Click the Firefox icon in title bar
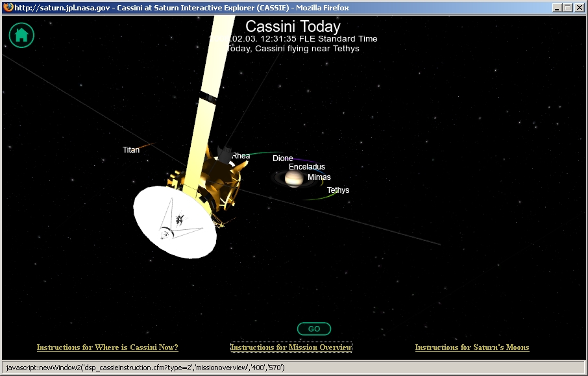The width and height of the screenshot is (588, 376). 8,7
